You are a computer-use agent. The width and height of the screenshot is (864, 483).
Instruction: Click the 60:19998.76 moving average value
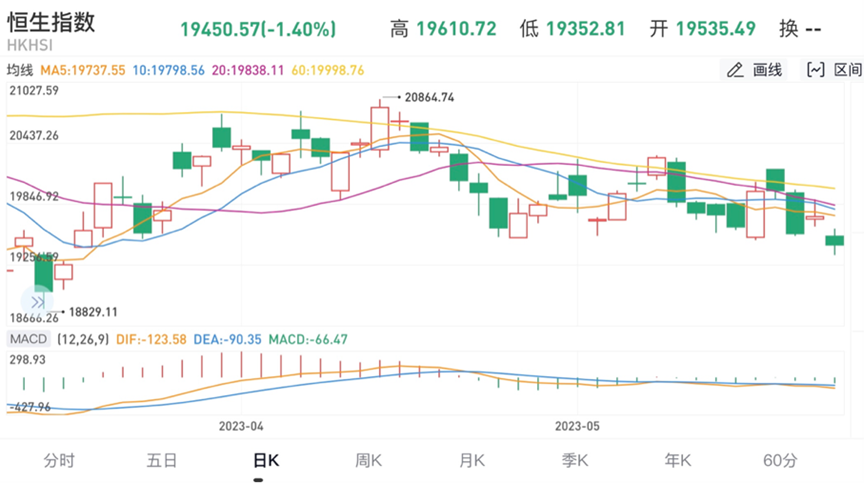tap(328, 70)
